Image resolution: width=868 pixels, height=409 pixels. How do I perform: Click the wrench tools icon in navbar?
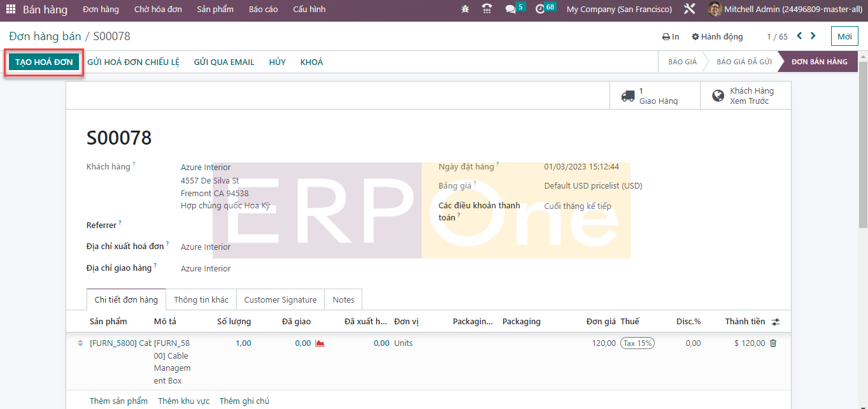(689, 10)
